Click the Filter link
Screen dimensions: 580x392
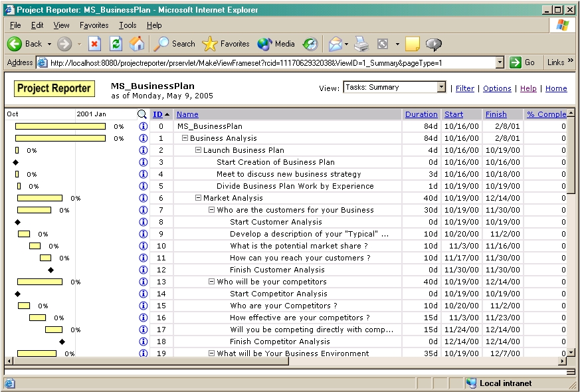pyautogui.click(x=465, y=88)
